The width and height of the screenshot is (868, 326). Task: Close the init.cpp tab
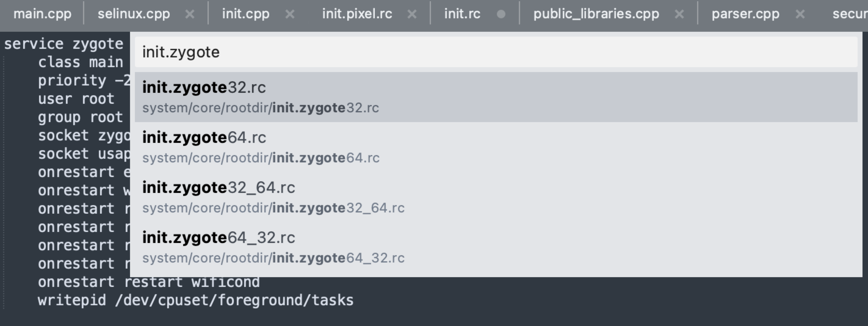click(290, 14)
